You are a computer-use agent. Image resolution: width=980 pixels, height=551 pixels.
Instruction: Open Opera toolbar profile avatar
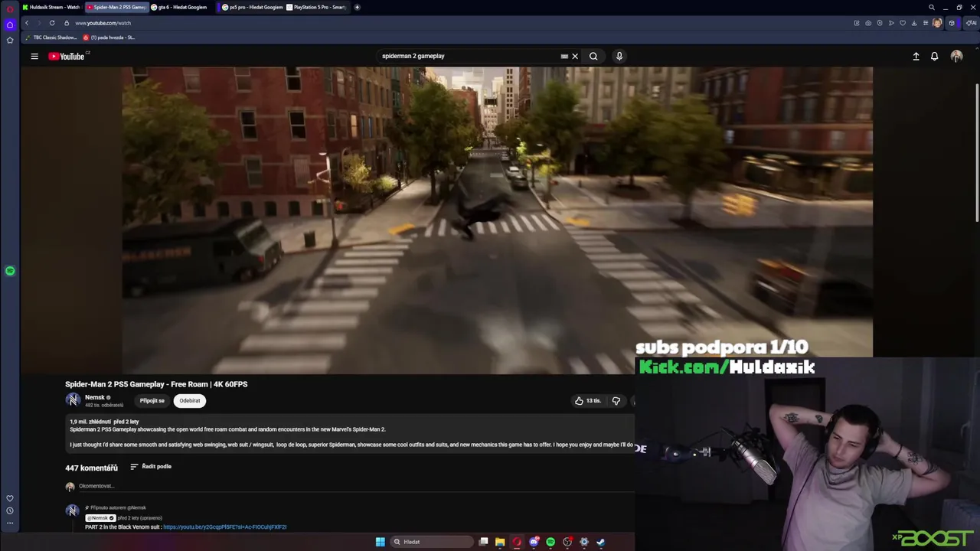pyautogui.click(x=937, y=23)
